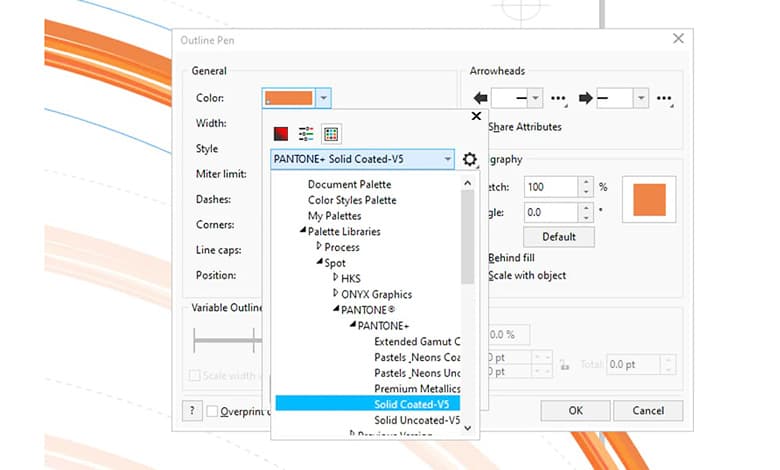This screenshot has height=470, width=780.
Task: Choose Solid Uncoated-V5 palette
Action: 417,420
